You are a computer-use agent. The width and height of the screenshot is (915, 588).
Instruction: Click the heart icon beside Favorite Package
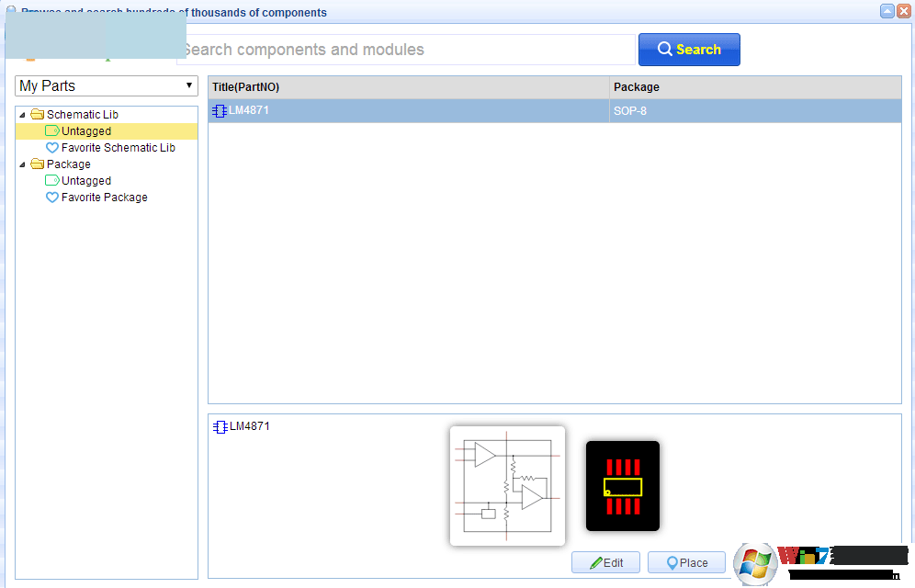[x=52, y=198]
